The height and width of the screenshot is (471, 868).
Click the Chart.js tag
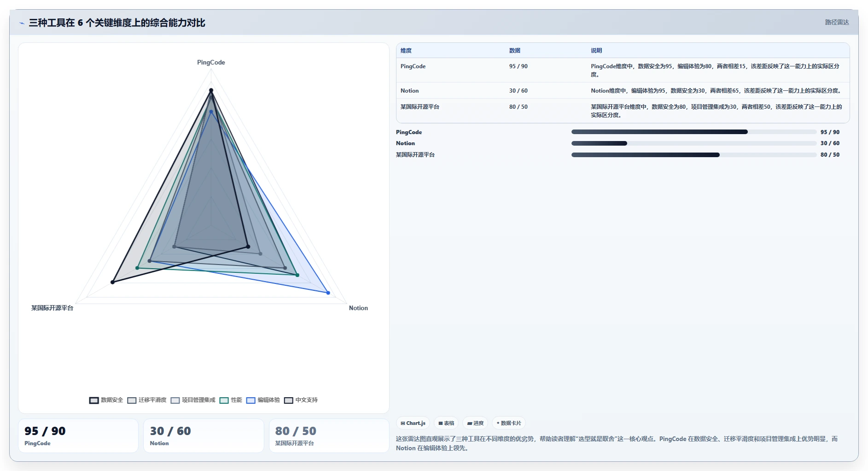click(413, 423)
